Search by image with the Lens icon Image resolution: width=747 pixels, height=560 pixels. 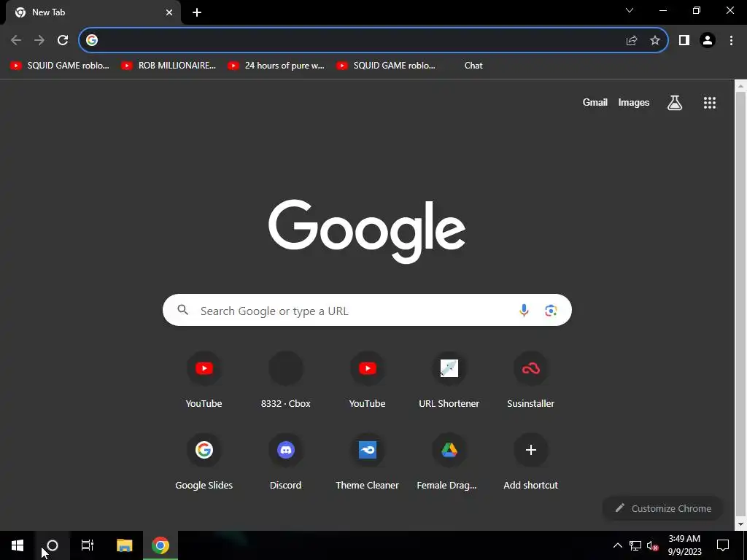[551, 311]
